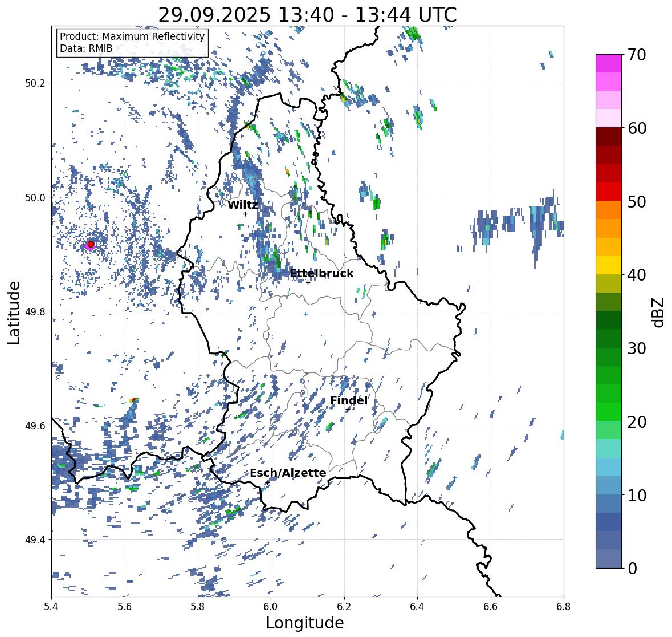Click the 49.6 latitude tick label
672x637 pixels.
pos(35,425)
